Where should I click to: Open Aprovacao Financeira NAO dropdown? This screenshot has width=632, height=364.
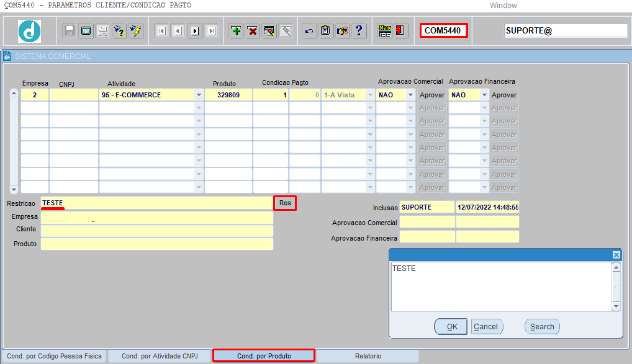[484, 95]
